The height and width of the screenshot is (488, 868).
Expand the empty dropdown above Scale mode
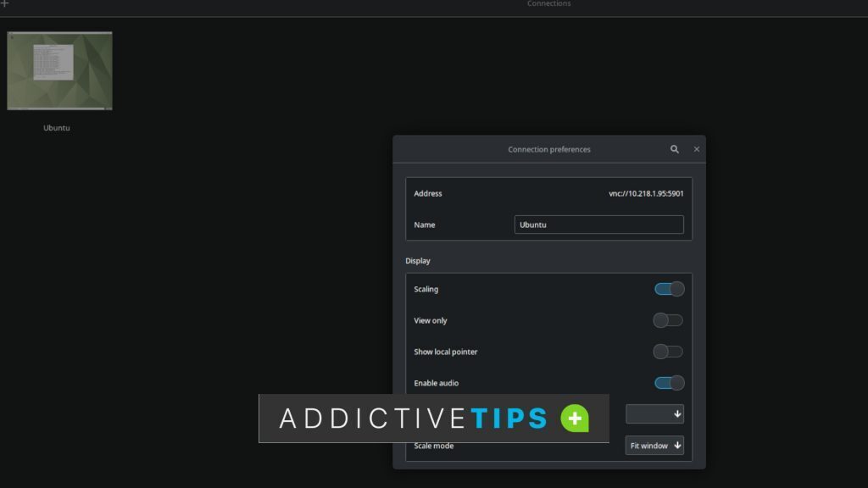(x=654, y=413)
